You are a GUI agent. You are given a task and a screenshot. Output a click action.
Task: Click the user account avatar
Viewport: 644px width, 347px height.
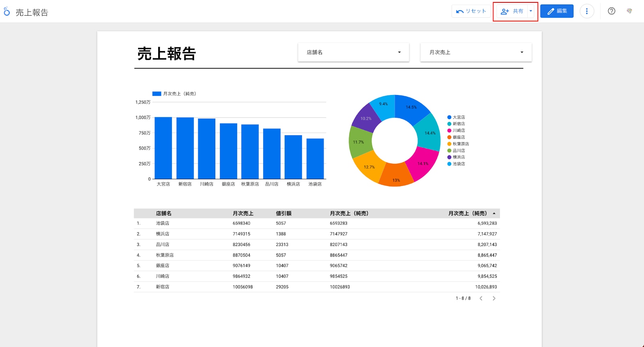630,11
